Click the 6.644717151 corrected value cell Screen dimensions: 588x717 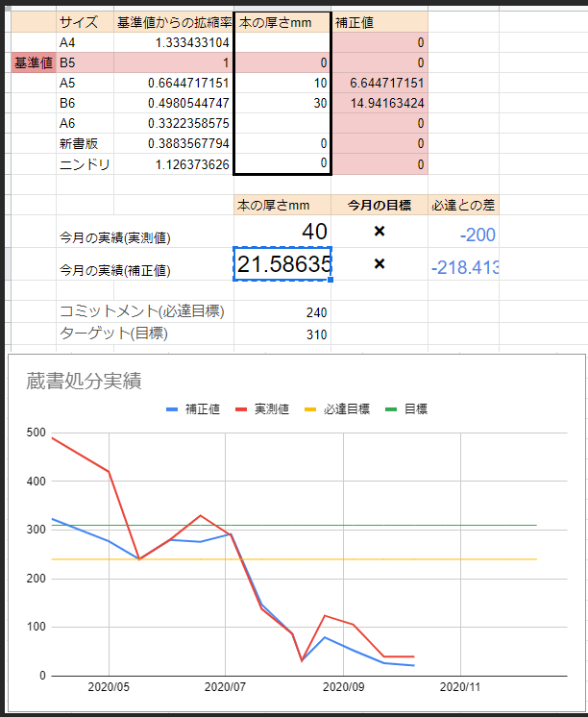[x=380, y=83]
